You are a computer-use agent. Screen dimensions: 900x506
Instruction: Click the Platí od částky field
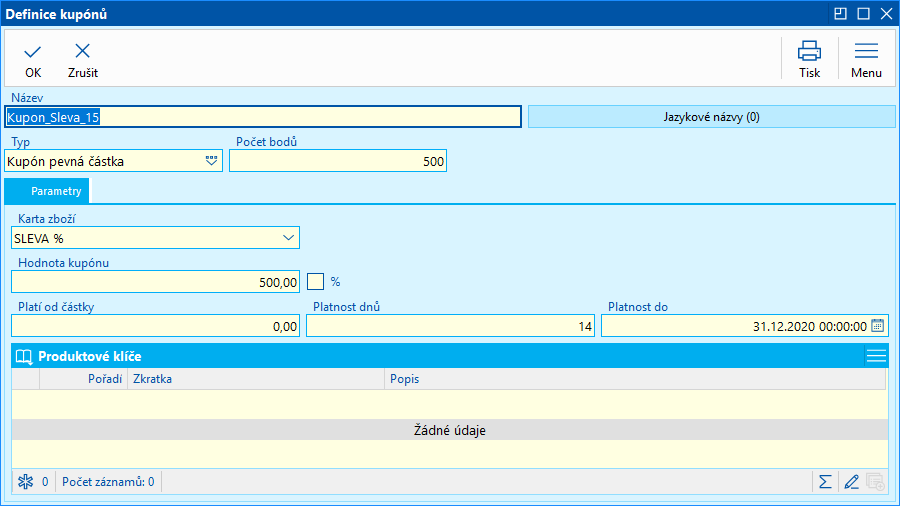point(156,326)
